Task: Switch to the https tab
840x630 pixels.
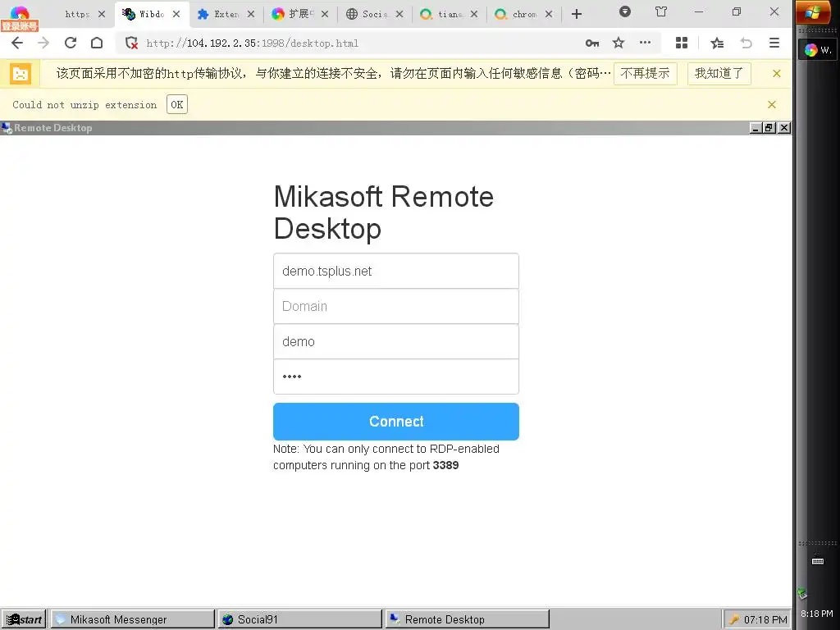Action: click(78, 15)
